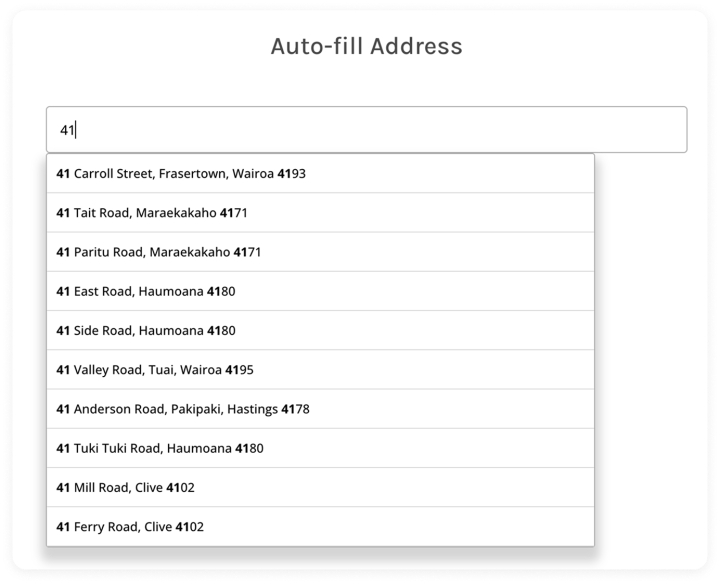The image size is (720, 584).
Task: Click the Auto-fill Address heading
Action: pos(366,46)
